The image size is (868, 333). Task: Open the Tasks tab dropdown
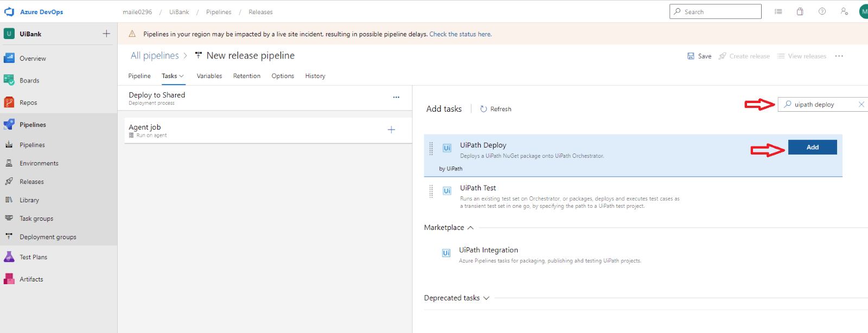[x=173, y=76]
